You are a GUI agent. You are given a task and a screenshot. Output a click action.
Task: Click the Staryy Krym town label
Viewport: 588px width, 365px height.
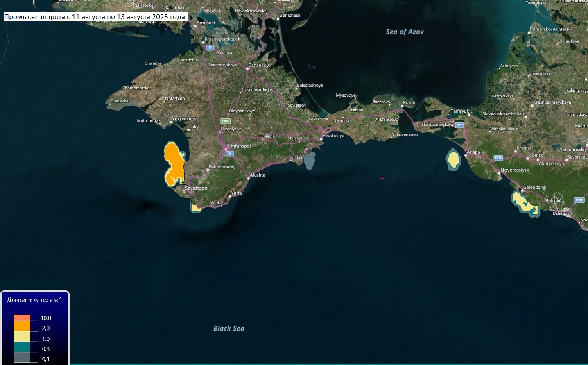[299, 138]
